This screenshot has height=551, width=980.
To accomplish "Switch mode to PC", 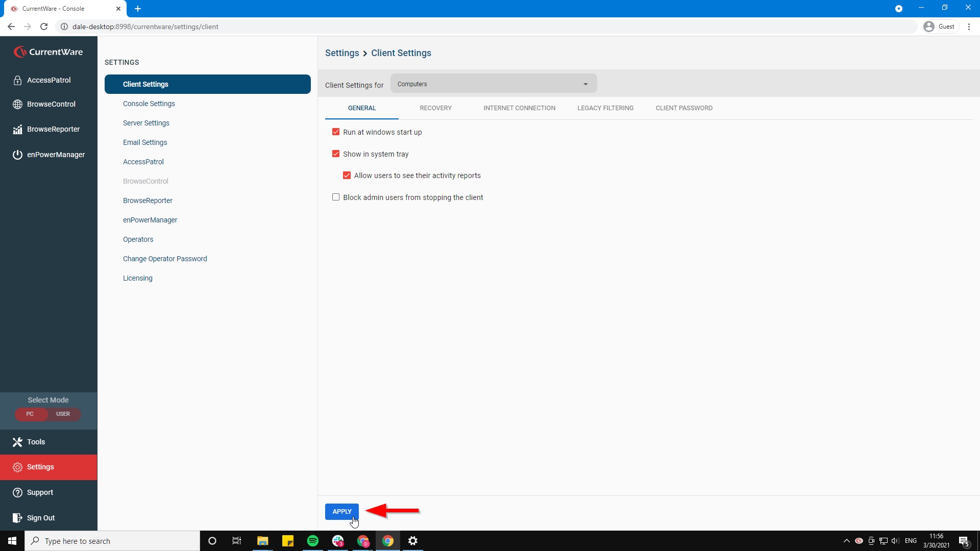I will pyautogui.click(x=30, y=414).
